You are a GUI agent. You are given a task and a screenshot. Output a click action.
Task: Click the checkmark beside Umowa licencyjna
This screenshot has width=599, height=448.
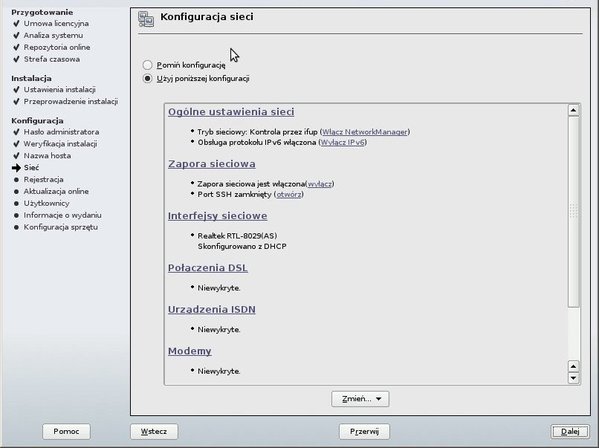16,24
